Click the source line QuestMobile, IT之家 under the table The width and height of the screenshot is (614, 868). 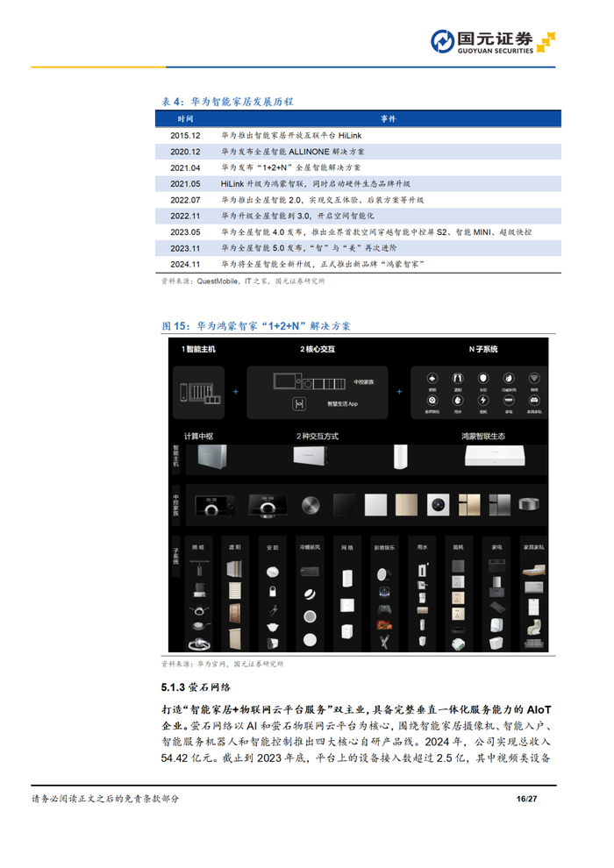(243, 281)
